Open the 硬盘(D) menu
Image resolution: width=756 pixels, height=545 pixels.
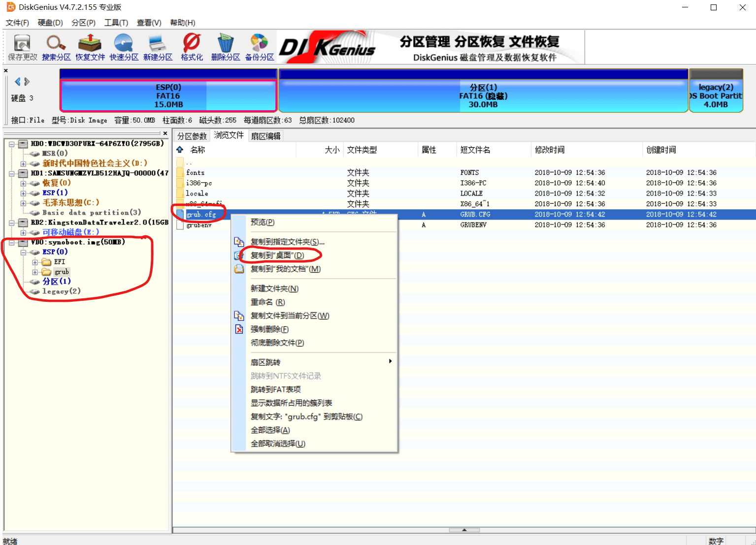(50, 23)
